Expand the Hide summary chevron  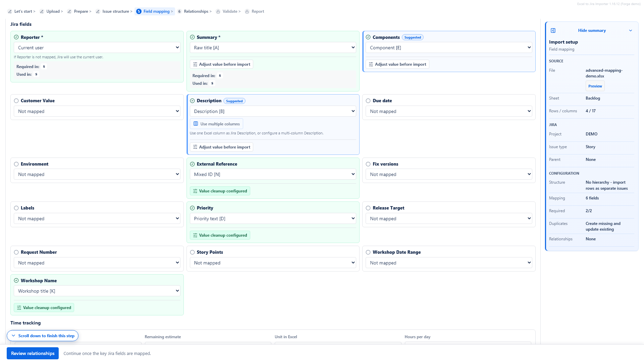point(631,31)
